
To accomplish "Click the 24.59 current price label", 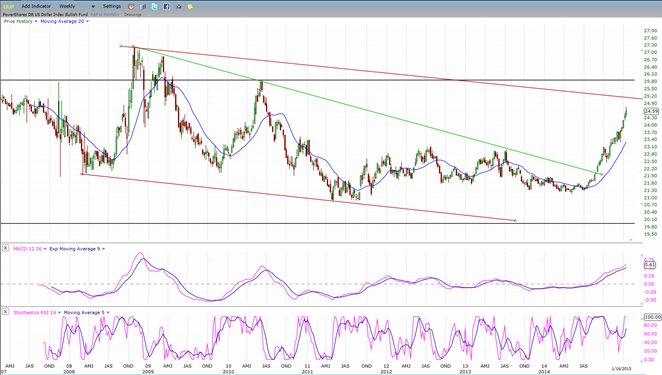I will 651,111.
